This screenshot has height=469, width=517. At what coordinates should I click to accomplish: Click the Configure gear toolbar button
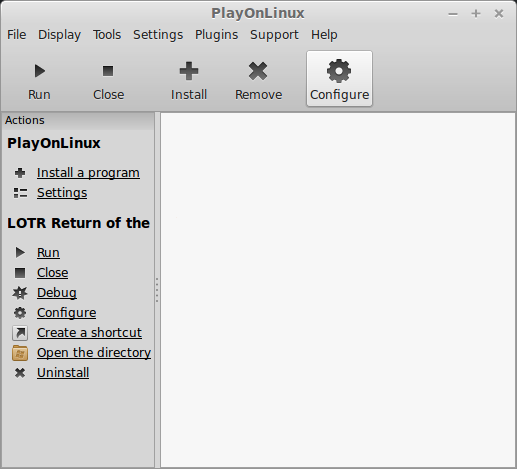(339, 79)
